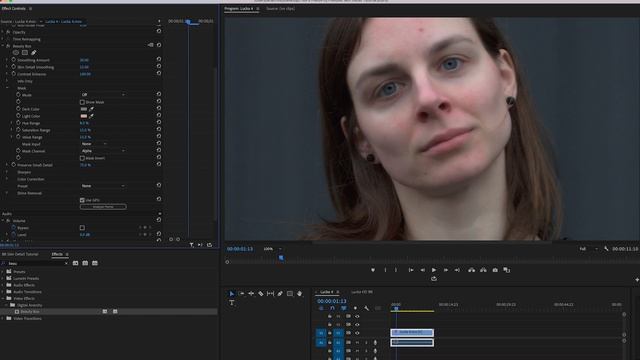Step back one frame
640x360 pixels.
click(x=422, y=270)
